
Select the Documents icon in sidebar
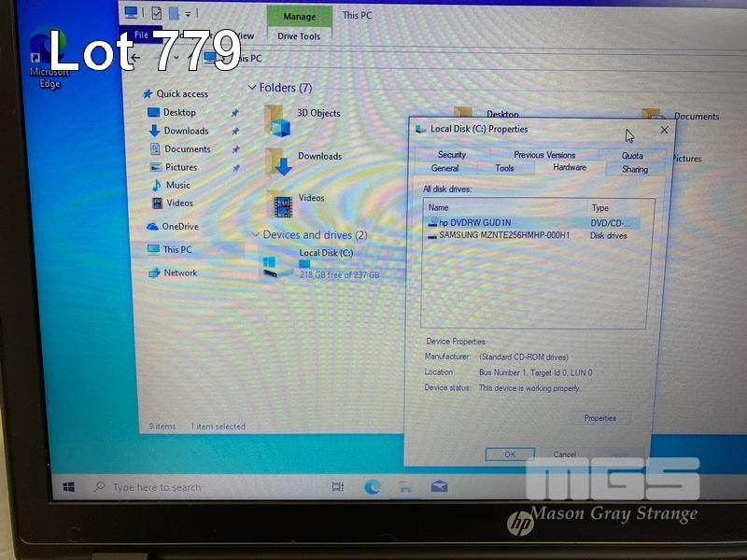pyautogui.click(x=155, y=149)
